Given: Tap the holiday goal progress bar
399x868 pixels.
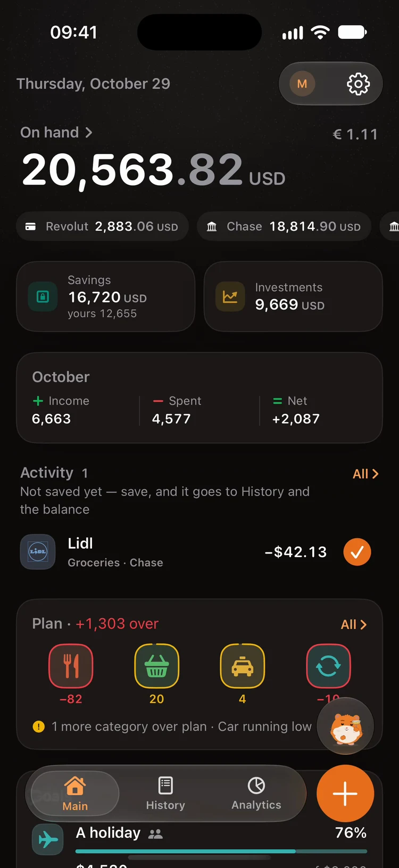Looking at the screenshot, I should coord(221,852).
